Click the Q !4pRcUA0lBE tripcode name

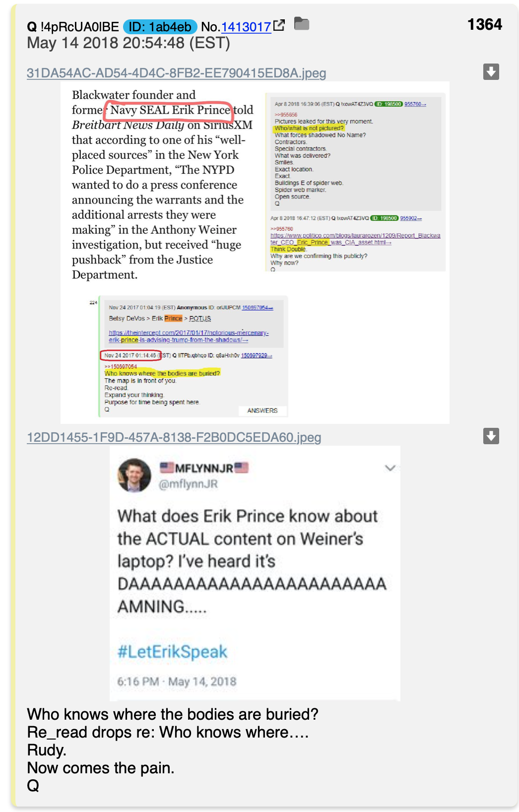(x=73, y=27)
